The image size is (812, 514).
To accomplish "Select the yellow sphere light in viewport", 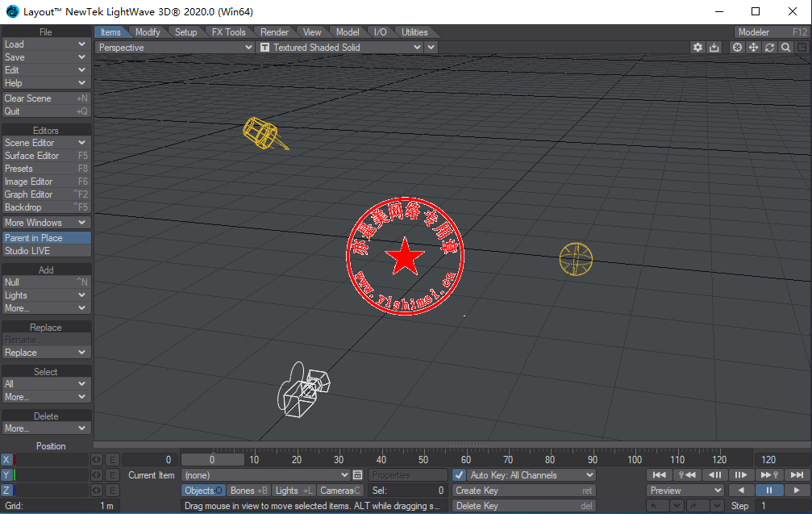I will point(576,259).
